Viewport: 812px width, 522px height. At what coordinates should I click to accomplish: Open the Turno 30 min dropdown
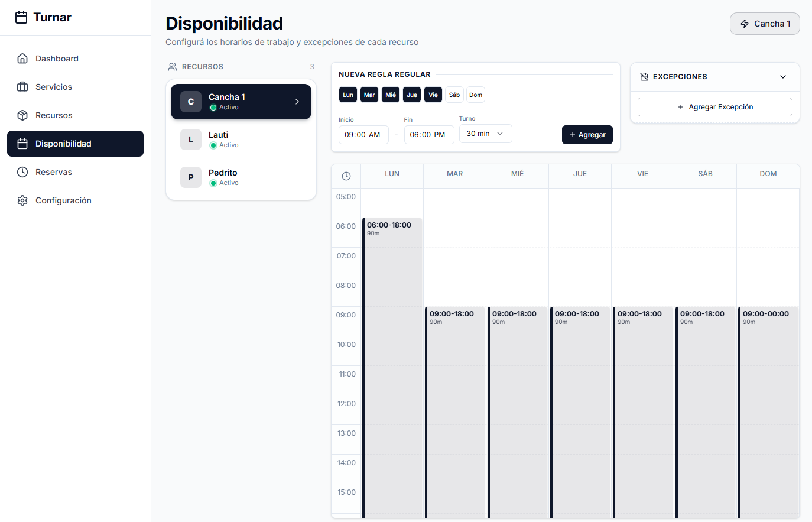[485, 134]
